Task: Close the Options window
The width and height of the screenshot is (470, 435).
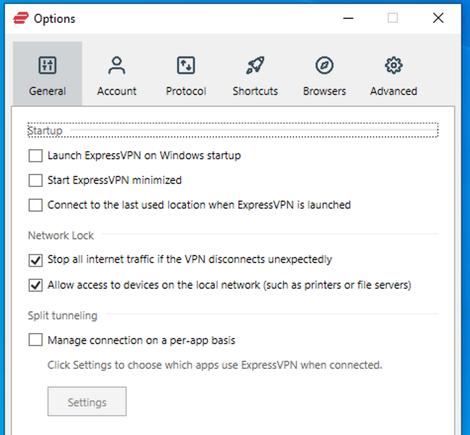Action: [438, 18]
